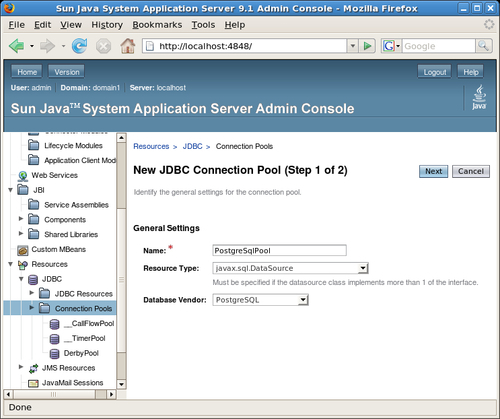Expand the JMS Resources tree node
The image size is (500, 419).
click(21, 367)
